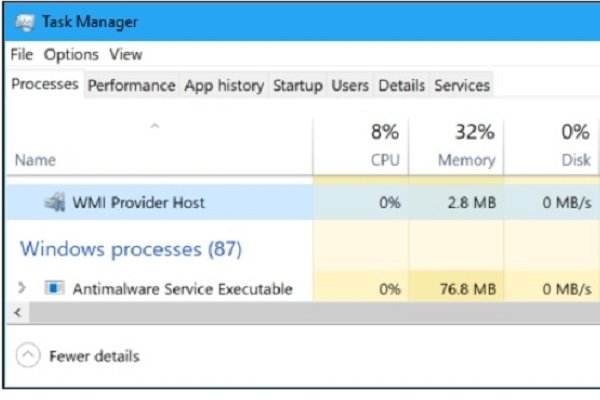Open the Services tab

[462, 85]
